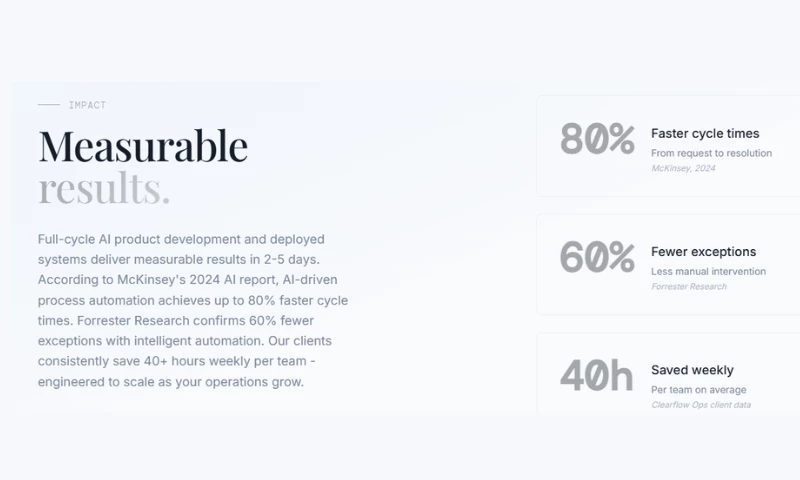Click the 'Measurable' heading text

click(143, 146)
